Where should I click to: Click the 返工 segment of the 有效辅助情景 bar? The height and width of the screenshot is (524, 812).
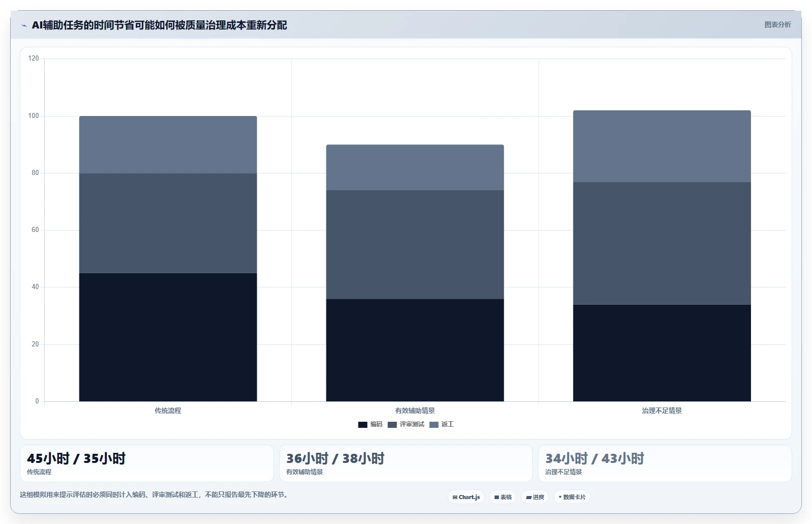coord(415,167)
